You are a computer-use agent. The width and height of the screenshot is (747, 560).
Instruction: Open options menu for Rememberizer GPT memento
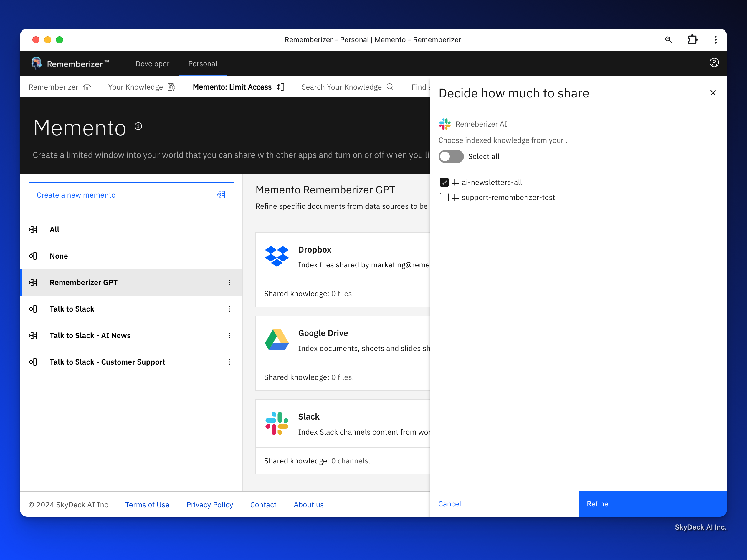point(230,283)
